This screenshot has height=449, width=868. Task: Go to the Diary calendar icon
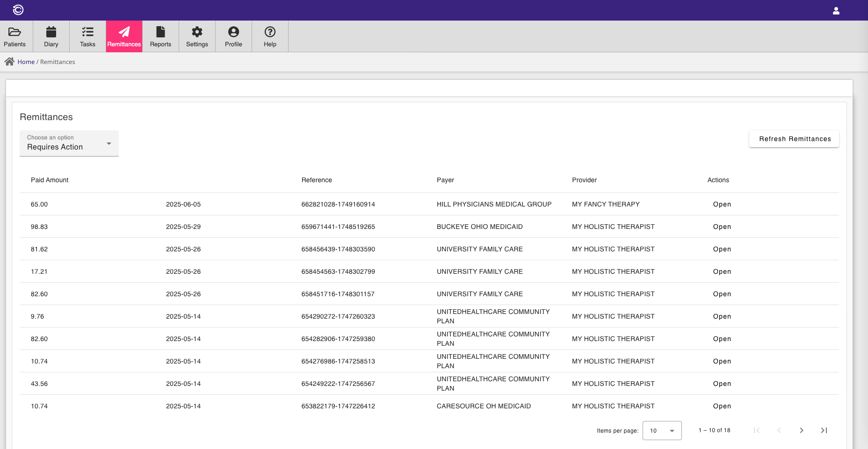(x=51, y=32)
